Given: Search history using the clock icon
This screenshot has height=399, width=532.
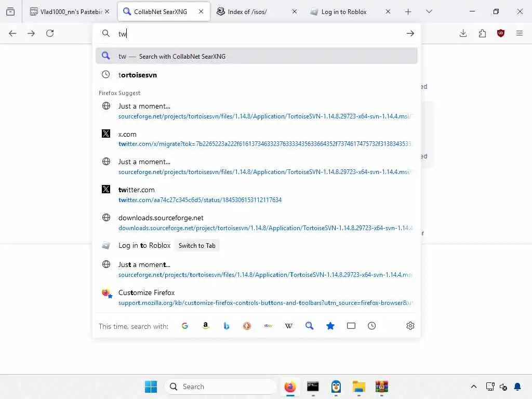Looking at the screenshot, I should coord(372,326).
